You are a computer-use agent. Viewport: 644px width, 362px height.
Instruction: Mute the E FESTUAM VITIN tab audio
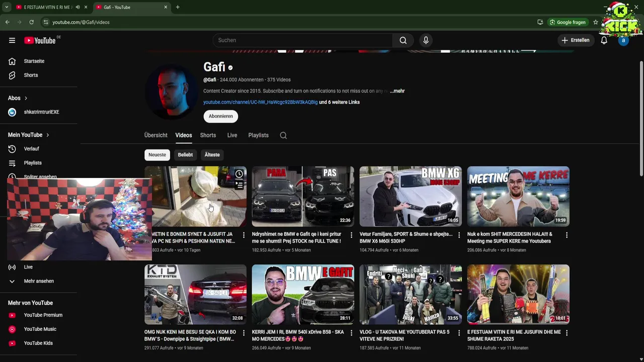77,7
